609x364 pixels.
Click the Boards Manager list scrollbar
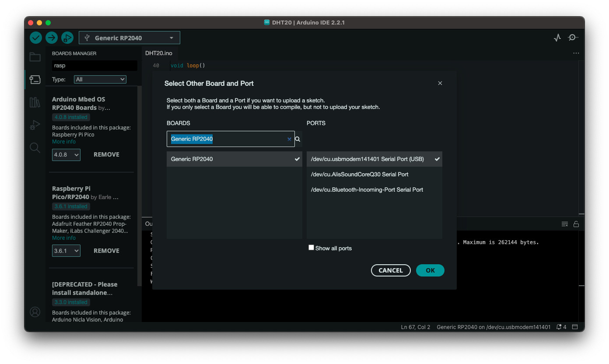[x=140, y=186]
